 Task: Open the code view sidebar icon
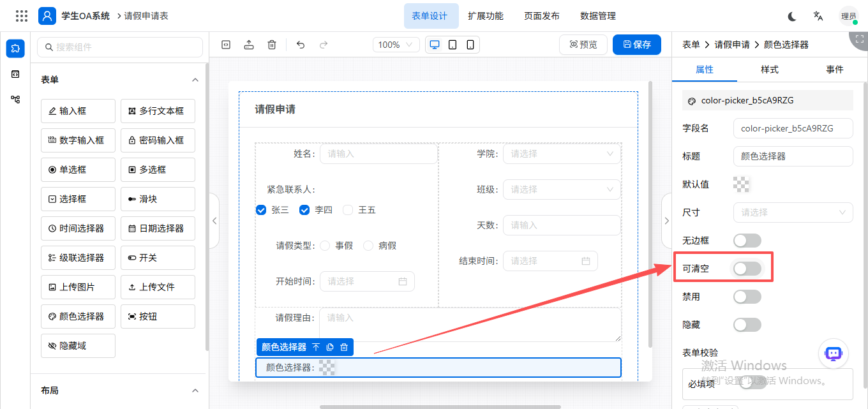point(15,74)
